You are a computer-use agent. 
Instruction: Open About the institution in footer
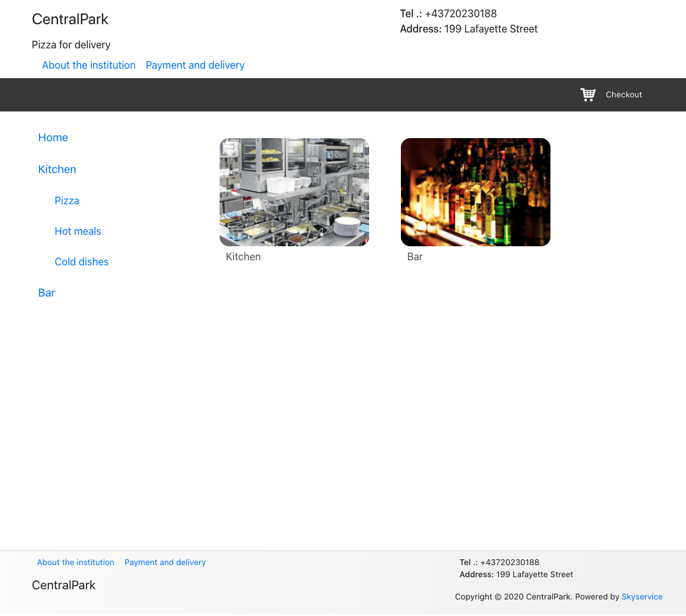click(x=76, y=563)
